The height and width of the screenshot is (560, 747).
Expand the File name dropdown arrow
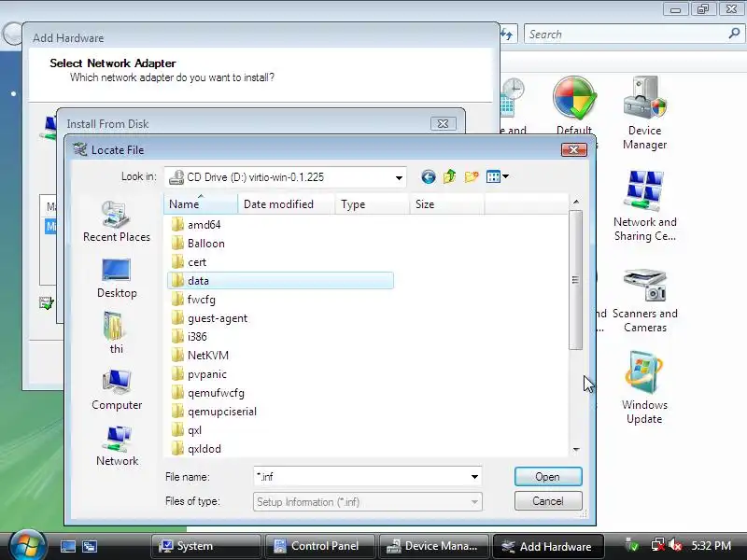(474, 477)
